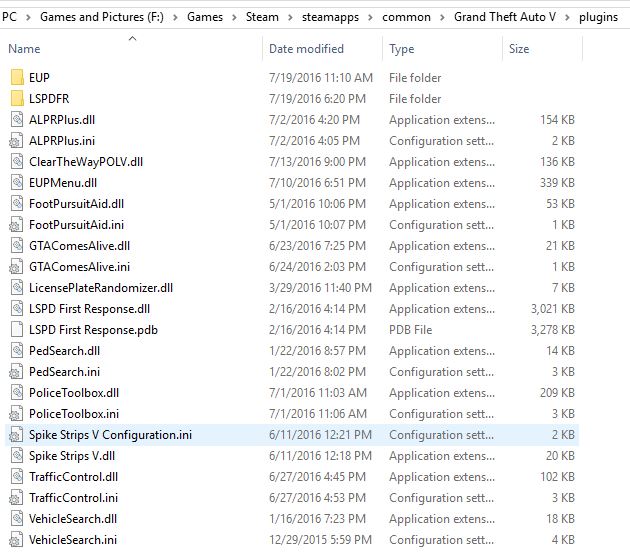Image resolution: width=630 pixels, height=556 pixels.
Task: Select the ALPRPlus.ini file icon
Action: [x=16, y=141]
